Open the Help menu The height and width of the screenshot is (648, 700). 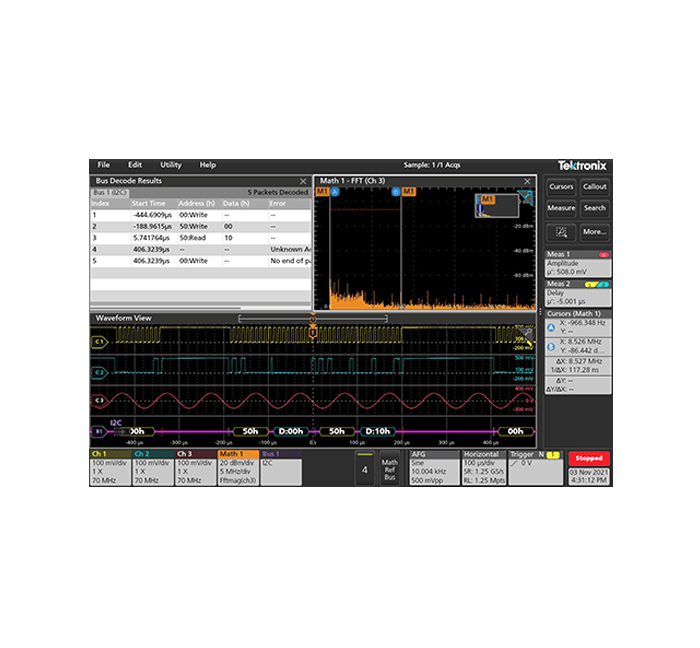208,165
